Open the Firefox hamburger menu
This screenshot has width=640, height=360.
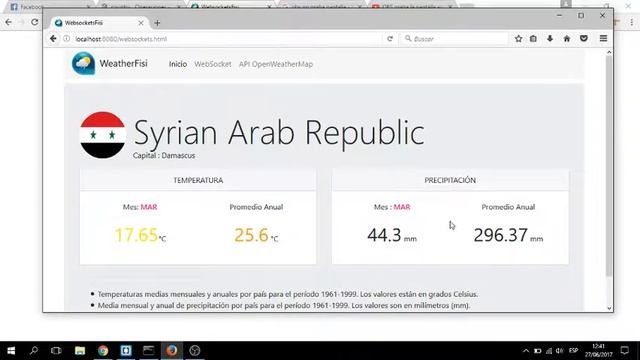point(603,39)
